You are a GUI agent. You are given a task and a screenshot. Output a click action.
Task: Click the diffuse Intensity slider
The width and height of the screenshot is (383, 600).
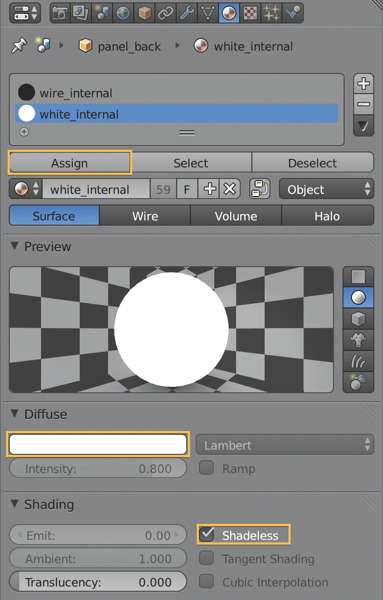click(98, 468)
